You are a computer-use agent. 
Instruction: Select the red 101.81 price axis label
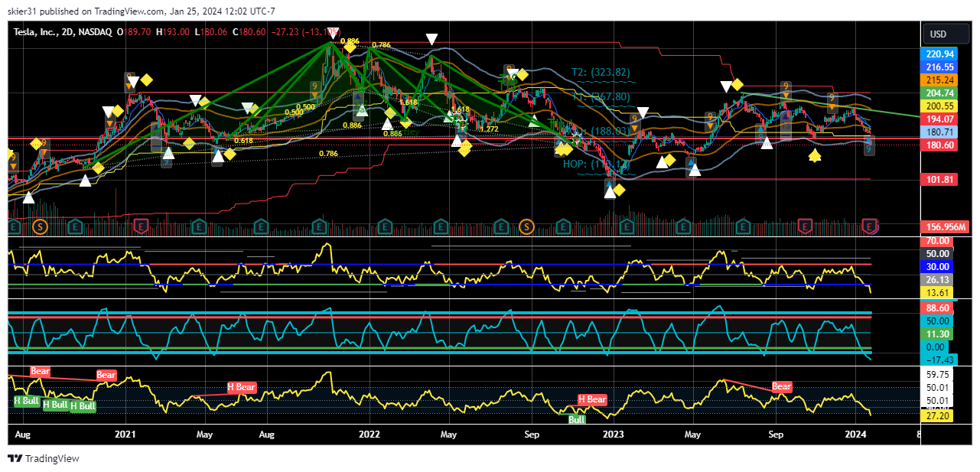(x=939, y=180)
